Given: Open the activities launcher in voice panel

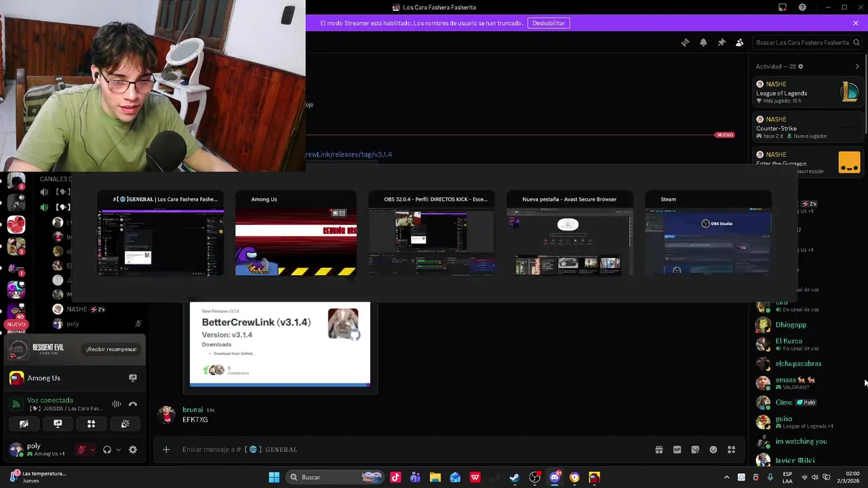Looking at the screenshot, I should click(x=91, y=424).
